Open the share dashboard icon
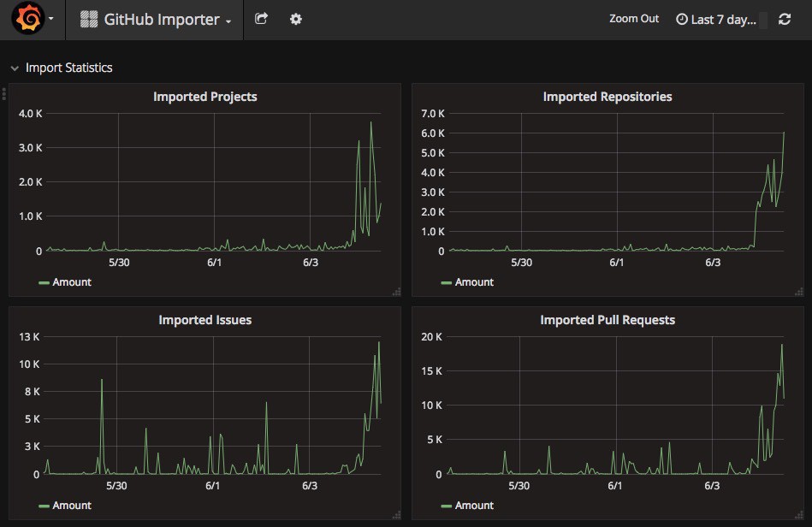 [x=262, y=19]
